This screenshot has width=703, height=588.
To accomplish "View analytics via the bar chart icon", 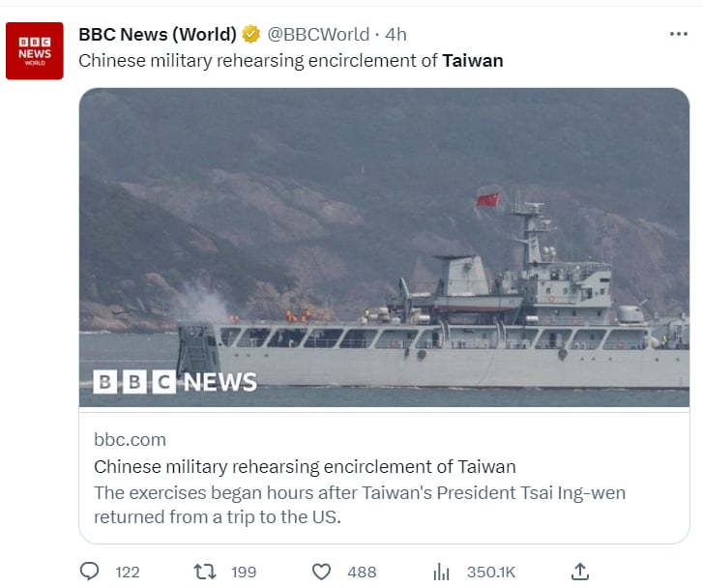I will 441,572.
